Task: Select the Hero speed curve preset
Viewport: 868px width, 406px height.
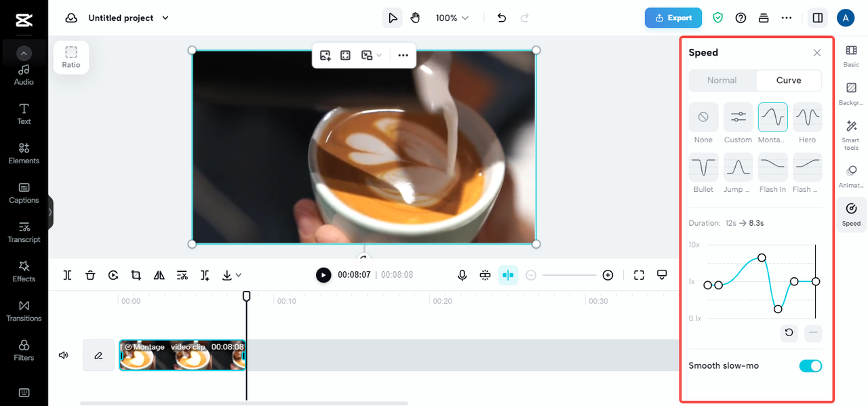Action: (x=807, y=117)
